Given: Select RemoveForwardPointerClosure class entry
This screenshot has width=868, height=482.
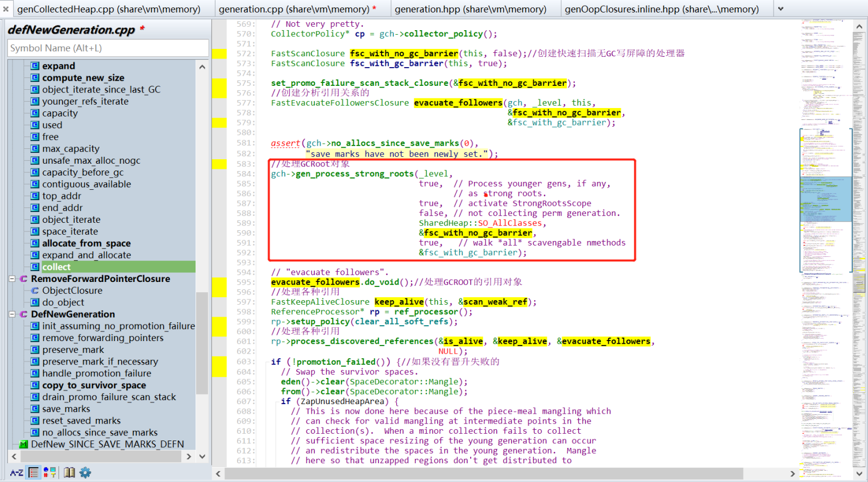Looking at the screenshot, I should 101,279.
